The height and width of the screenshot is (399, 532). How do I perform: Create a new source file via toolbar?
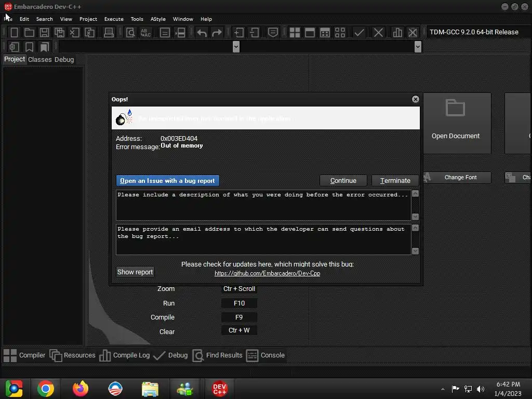coord(14,33)
